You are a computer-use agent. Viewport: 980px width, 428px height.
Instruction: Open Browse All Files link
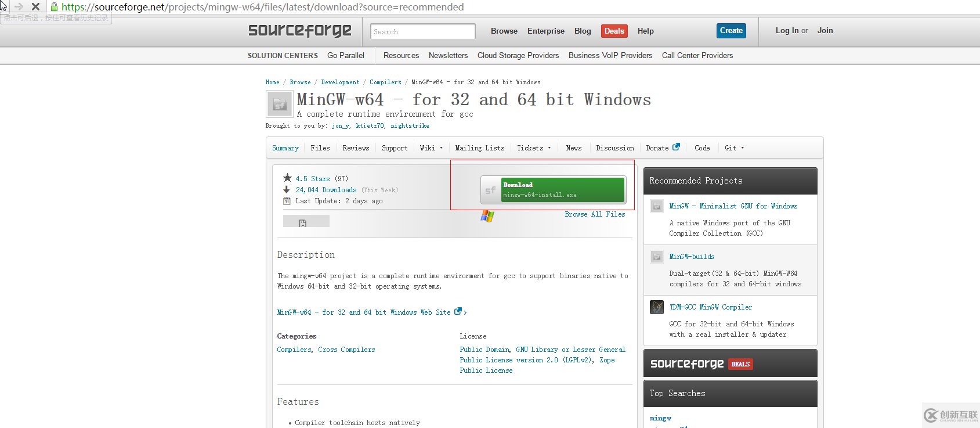tap(595, 214)
